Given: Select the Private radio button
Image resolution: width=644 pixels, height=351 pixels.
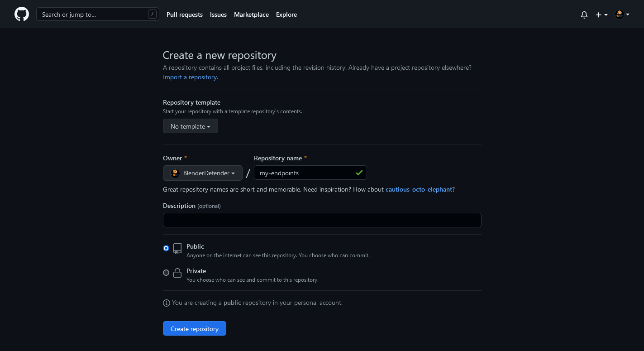Looking at the screenshot, I should tap(166, 273).
